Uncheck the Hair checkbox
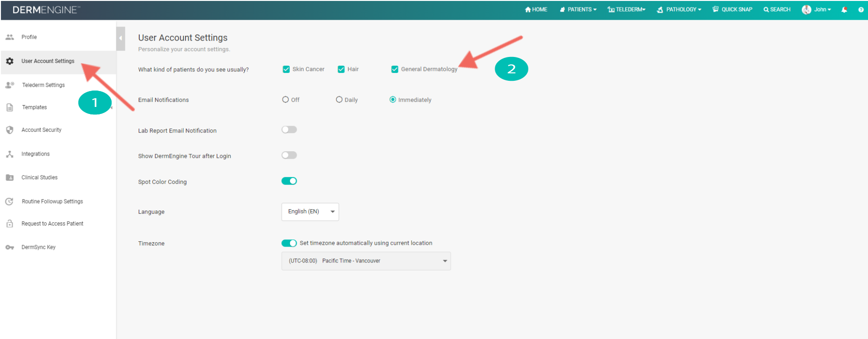The height and width of the screenshot is (339, 868). point(341,69)
